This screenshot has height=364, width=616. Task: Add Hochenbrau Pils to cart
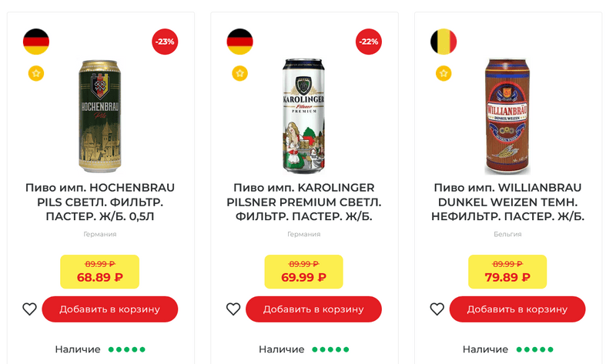point(110,309)
